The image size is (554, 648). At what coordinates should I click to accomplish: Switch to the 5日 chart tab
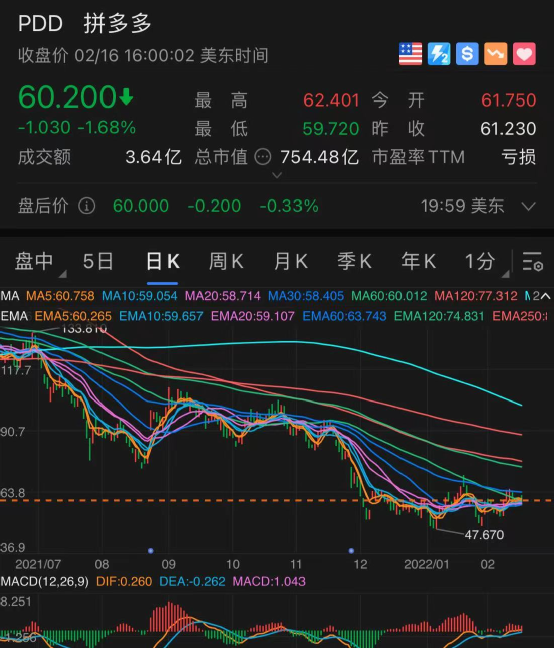tap(98, 261)
